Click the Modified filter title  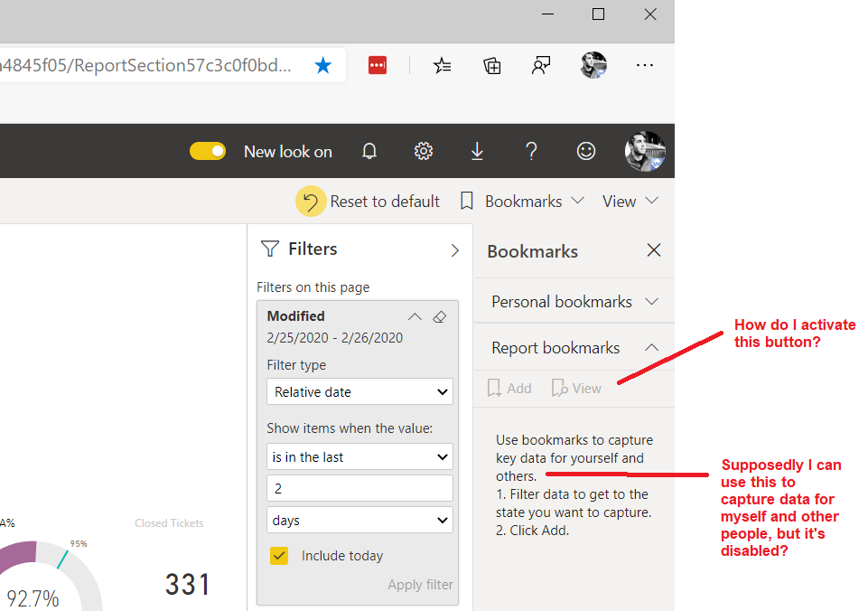point(296,316)
